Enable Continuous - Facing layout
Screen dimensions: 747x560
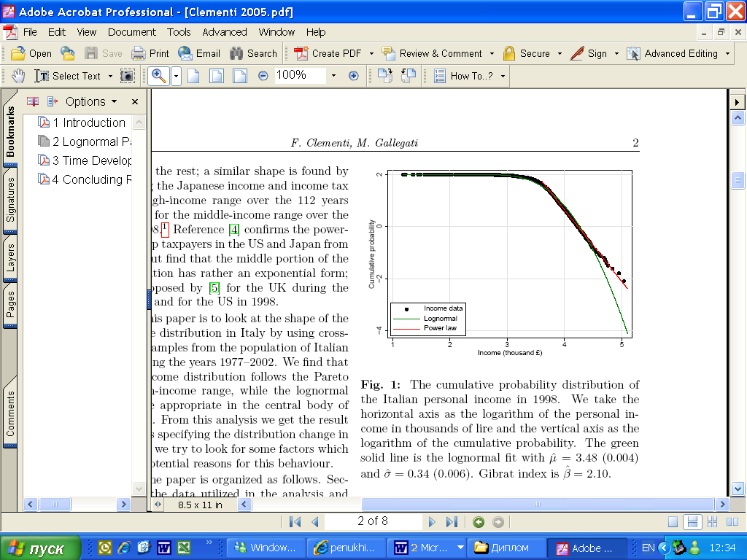pyautogui.click(x=712, y=522)
